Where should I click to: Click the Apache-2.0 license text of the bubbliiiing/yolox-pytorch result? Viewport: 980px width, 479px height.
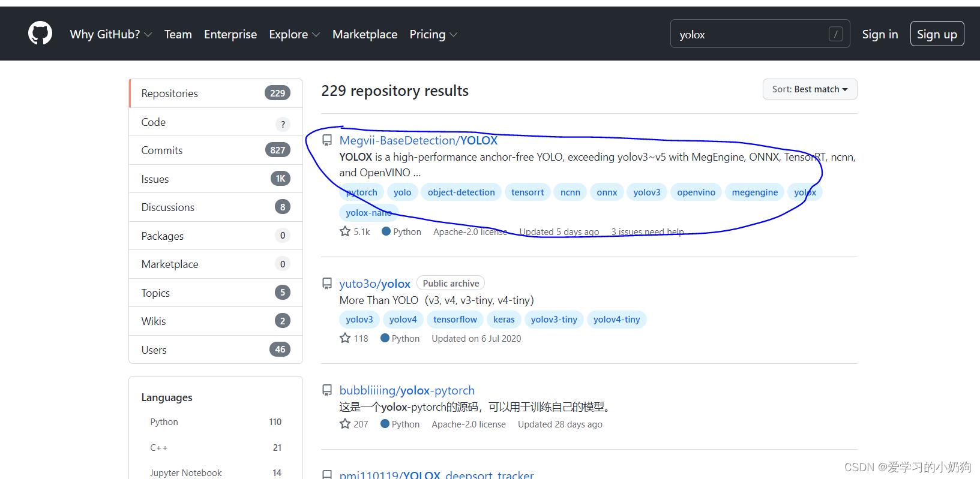(469, 424)
